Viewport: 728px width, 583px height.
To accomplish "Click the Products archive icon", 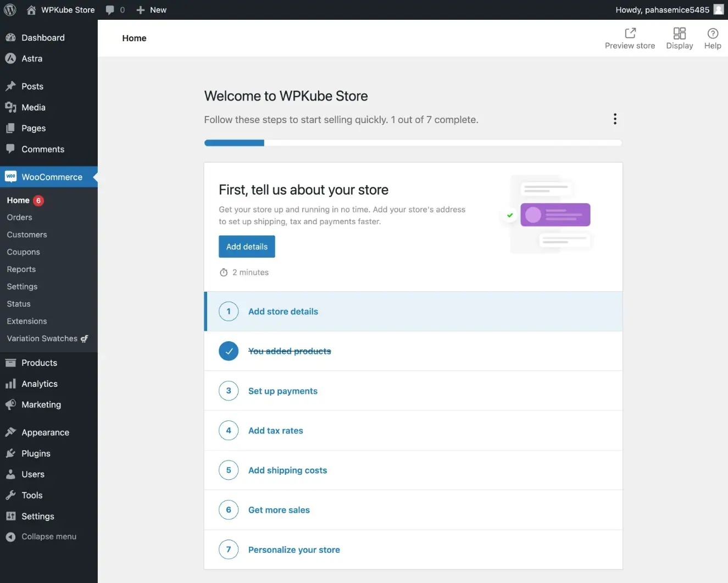I will coord(10,363).
